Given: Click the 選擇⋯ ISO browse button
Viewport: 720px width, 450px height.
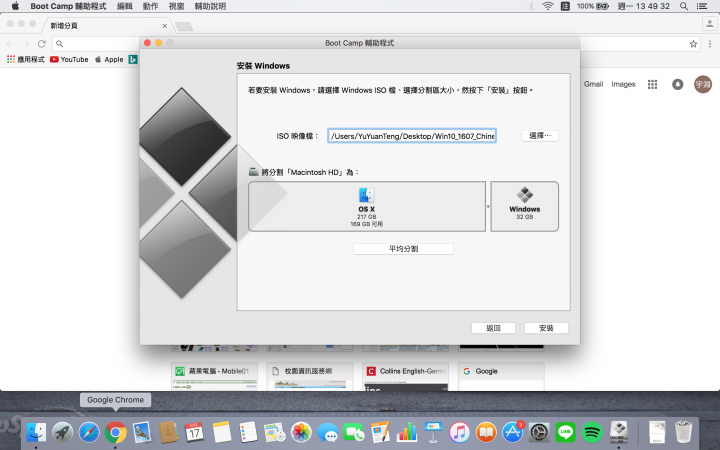Looking at the screenshot, I should coord(540,135).
